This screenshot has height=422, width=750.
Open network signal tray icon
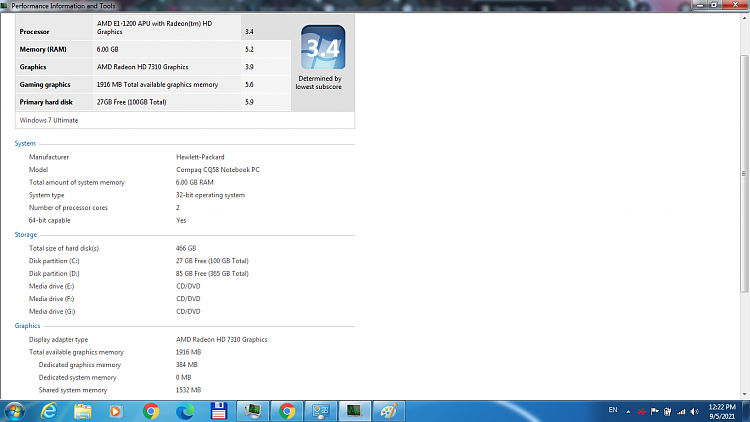pyautogui.click(x=681, y=411)
